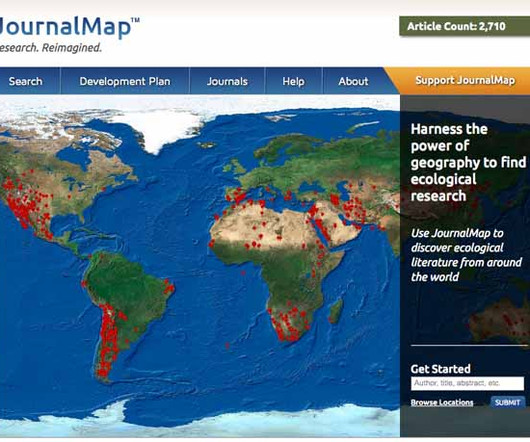
Task: Click the Support JournalMap tab
Action: pos(465,80)
